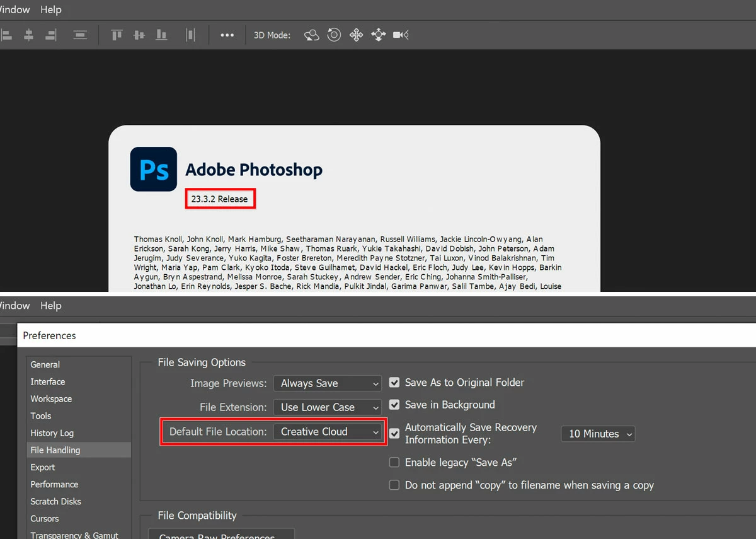Select the Orbit 3D camera icon
The width and height of the screenshot is (756, 539).
tap(312, 35)
